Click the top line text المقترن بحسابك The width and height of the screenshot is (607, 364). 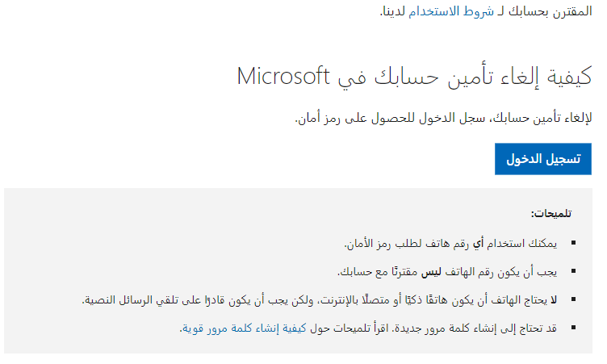tap(550, 11)
